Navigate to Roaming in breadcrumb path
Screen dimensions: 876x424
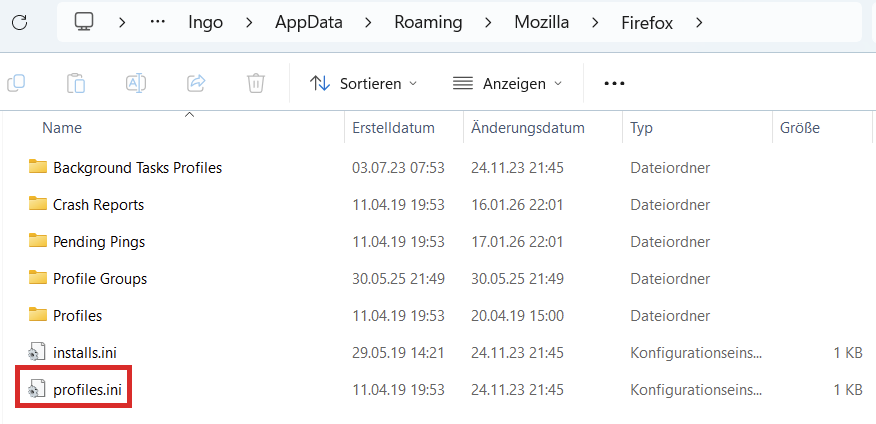click(x=427, y=21)
